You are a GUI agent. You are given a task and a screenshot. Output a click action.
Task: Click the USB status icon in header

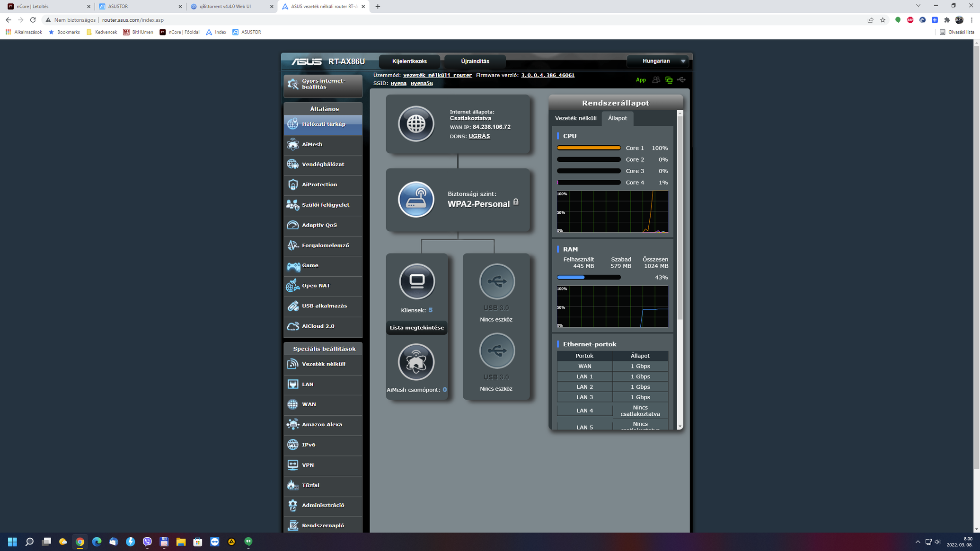tap(681, 80)
